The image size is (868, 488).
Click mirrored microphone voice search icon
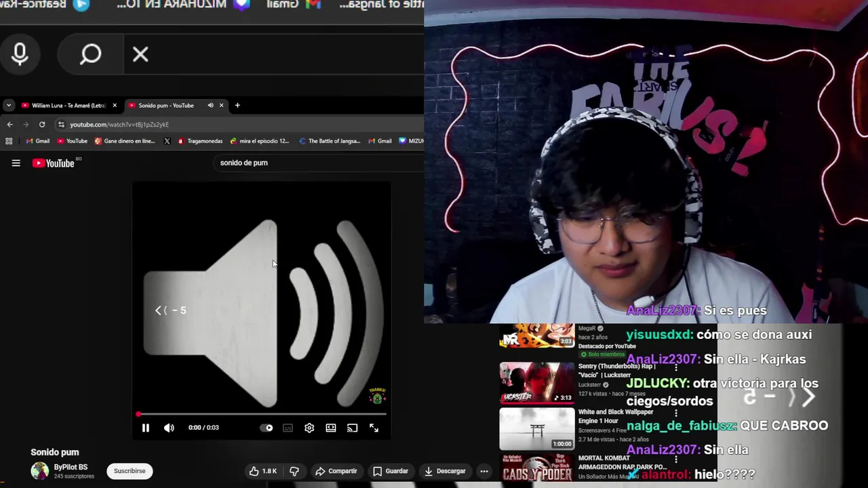(20, 54)
